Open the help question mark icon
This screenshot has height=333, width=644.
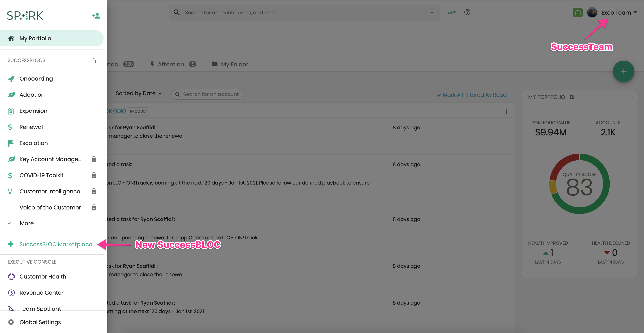[467, 12]
